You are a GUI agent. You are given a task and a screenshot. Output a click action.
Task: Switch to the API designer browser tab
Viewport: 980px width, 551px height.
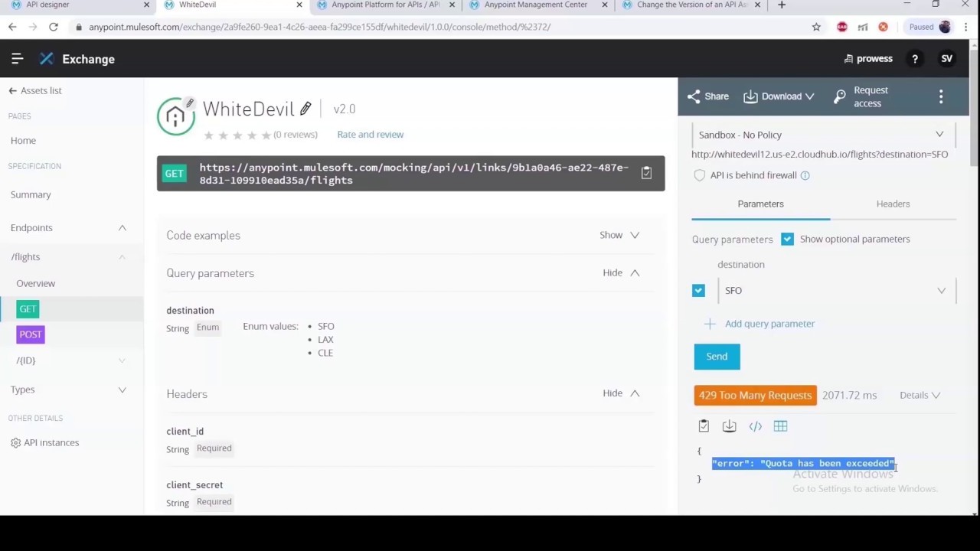[77, 5]
